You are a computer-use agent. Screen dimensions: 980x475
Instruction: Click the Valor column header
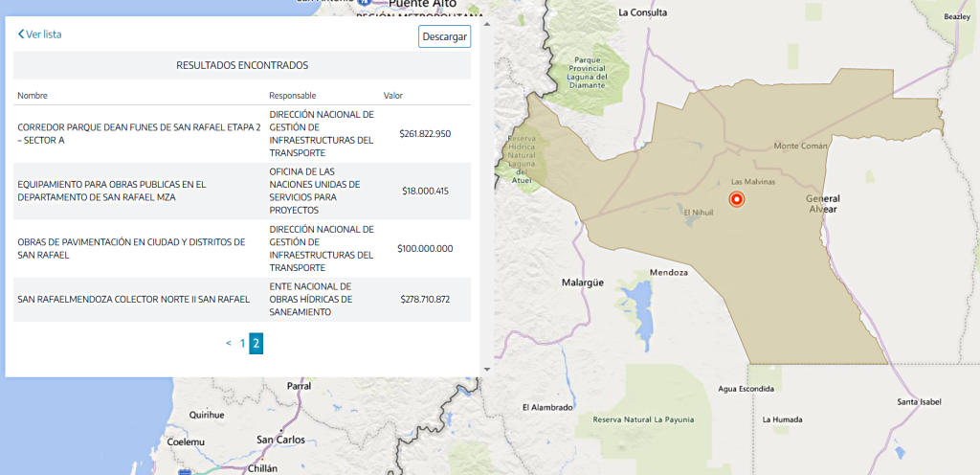tap(393, 96)
